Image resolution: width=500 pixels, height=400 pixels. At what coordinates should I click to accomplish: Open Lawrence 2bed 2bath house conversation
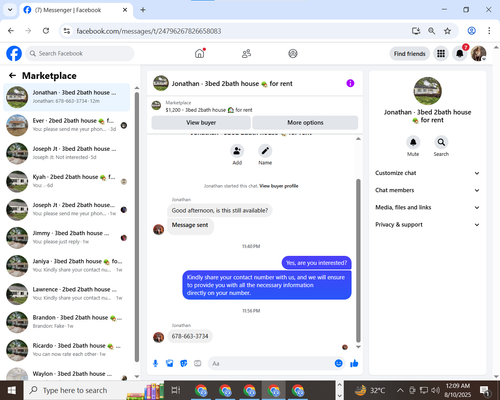tap(67, 294)
